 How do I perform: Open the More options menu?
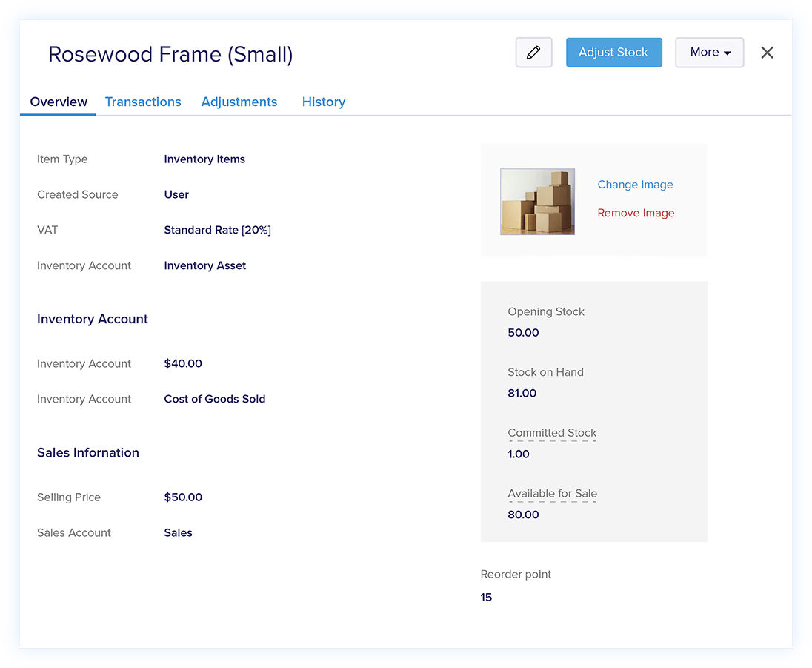point(708,52)
